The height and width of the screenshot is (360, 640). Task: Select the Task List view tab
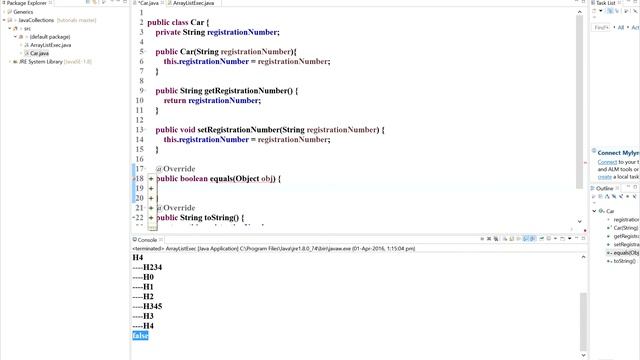606,3
